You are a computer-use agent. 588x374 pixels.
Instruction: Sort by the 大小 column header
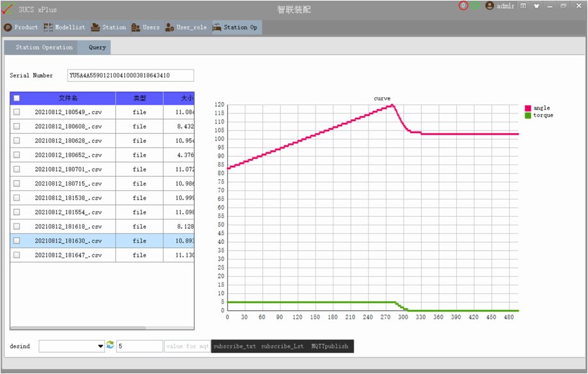tap(179, 98)
